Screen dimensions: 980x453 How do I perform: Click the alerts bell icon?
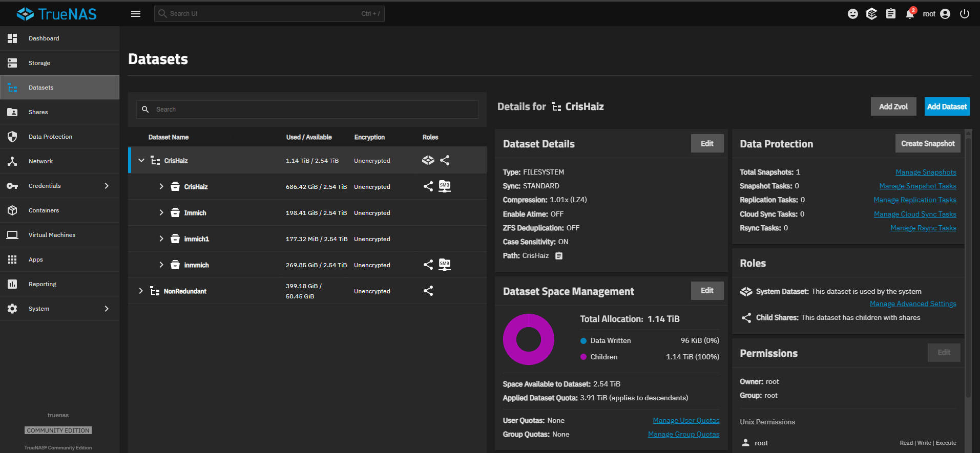pos(909,14)
